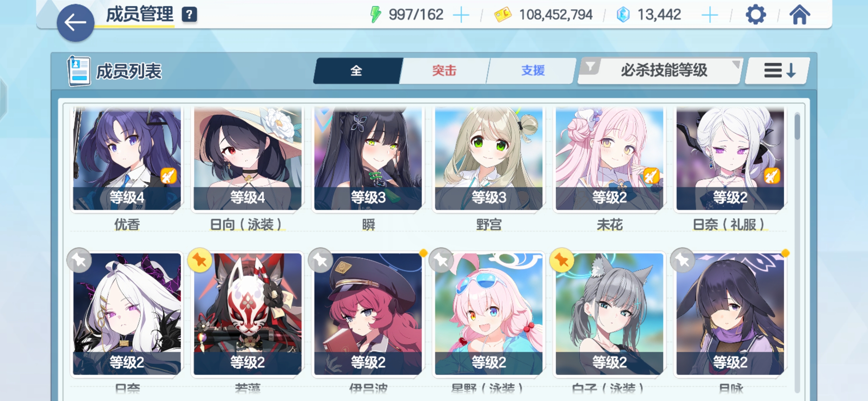The height and width of the screenshot is (401, 868).
Task: Open the 未花 character card
Action: point(609,159)
